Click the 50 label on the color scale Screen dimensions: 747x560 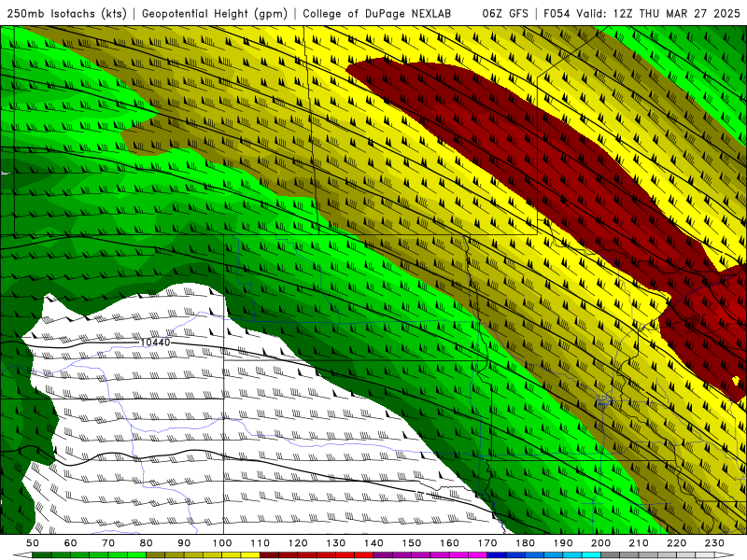[x=33, y=543]
